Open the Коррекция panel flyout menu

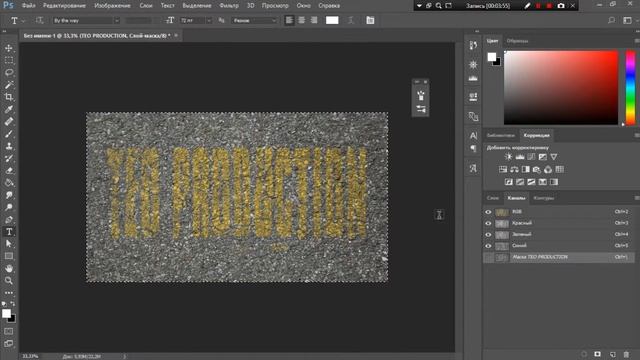click(636, 136)
